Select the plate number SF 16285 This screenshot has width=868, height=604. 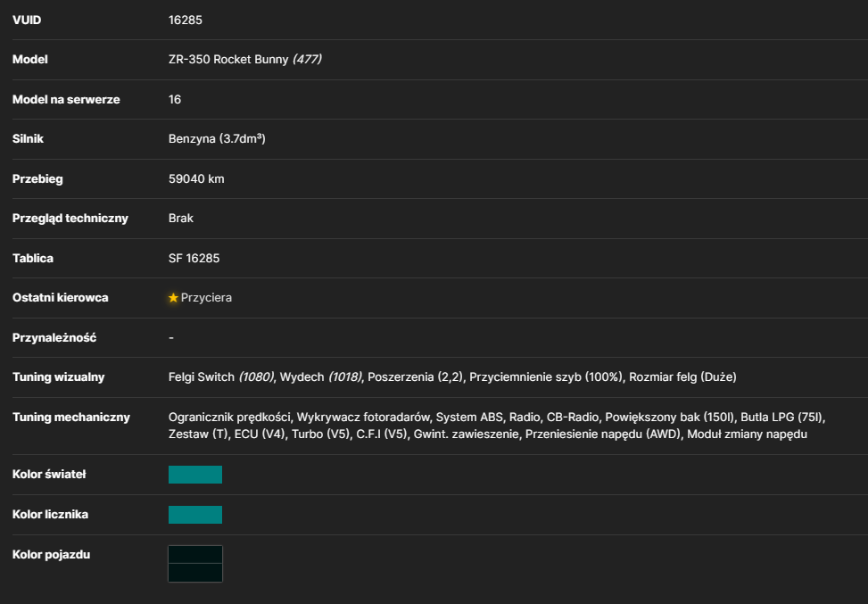(194, 258)
